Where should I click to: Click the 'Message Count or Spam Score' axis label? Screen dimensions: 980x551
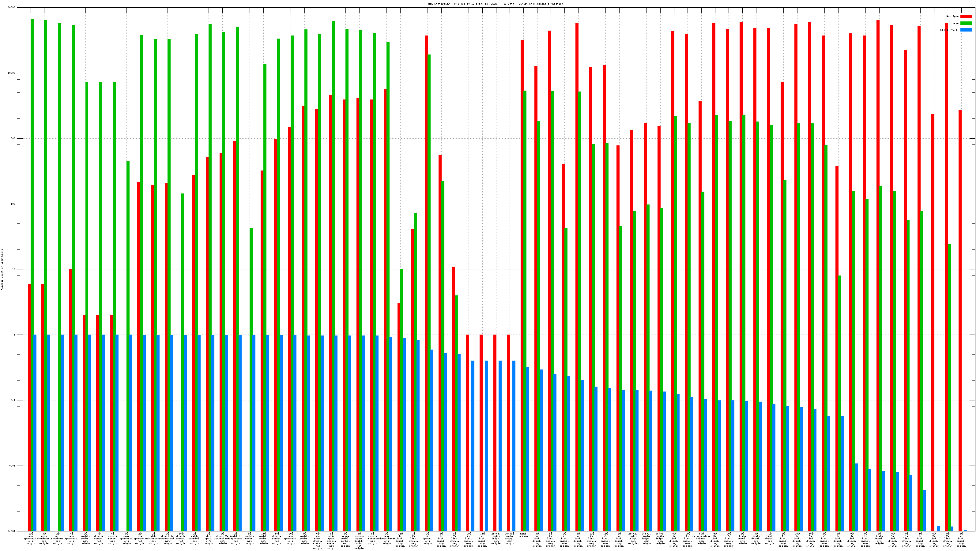2,270
